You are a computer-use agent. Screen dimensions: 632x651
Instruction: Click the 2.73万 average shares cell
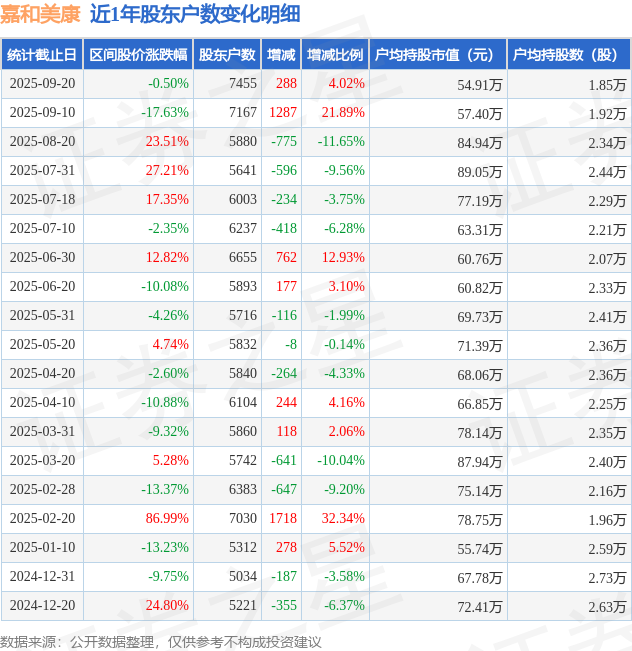point(607,576)
